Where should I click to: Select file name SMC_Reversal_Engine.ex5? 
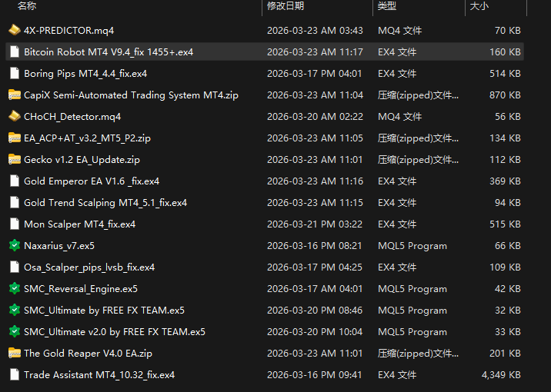81,289
